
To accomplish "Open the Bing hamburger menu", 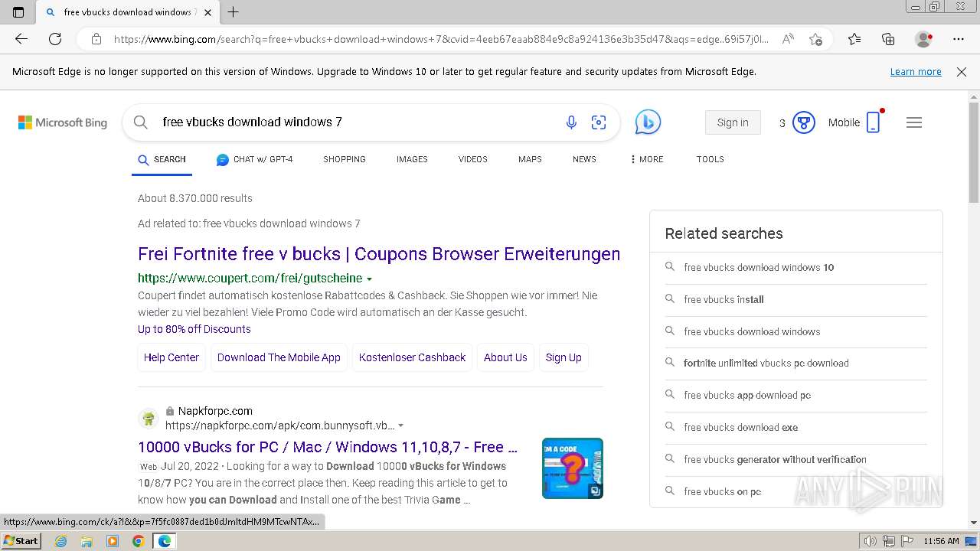I will coord(914,122).
